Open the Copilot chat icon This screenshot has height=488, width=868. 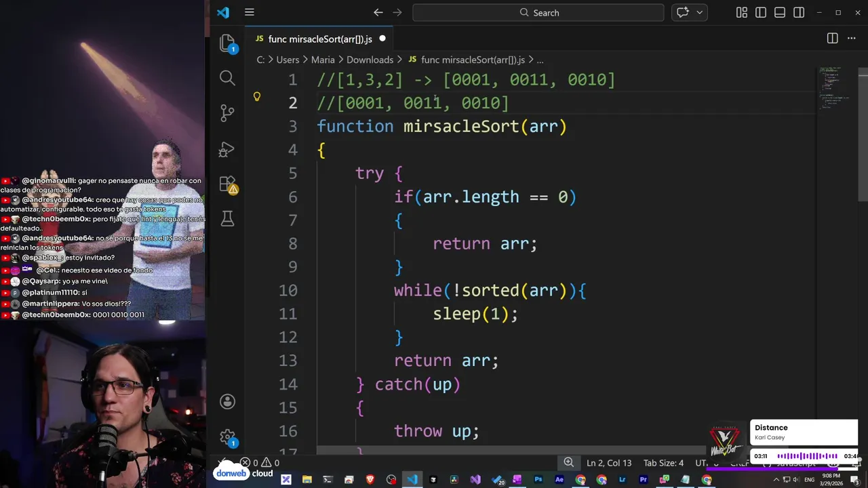tap(683, 12)
